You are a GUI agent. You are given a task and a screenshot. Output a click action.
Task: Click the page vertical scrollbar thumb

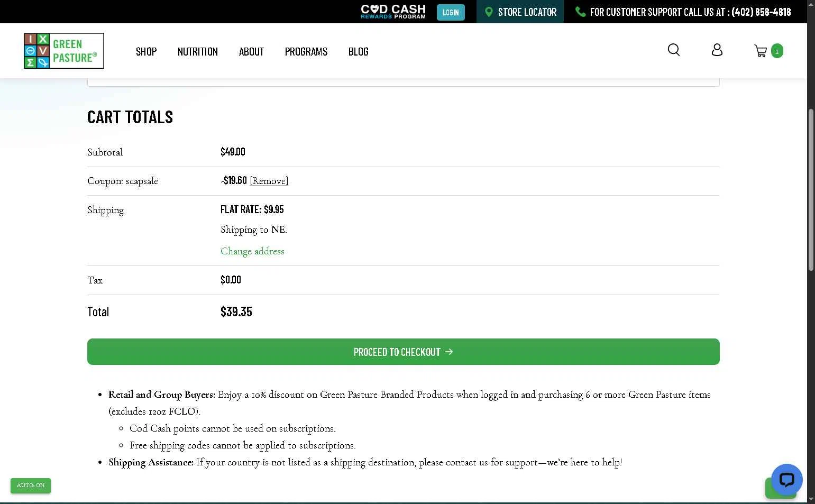tap(811, 190)
